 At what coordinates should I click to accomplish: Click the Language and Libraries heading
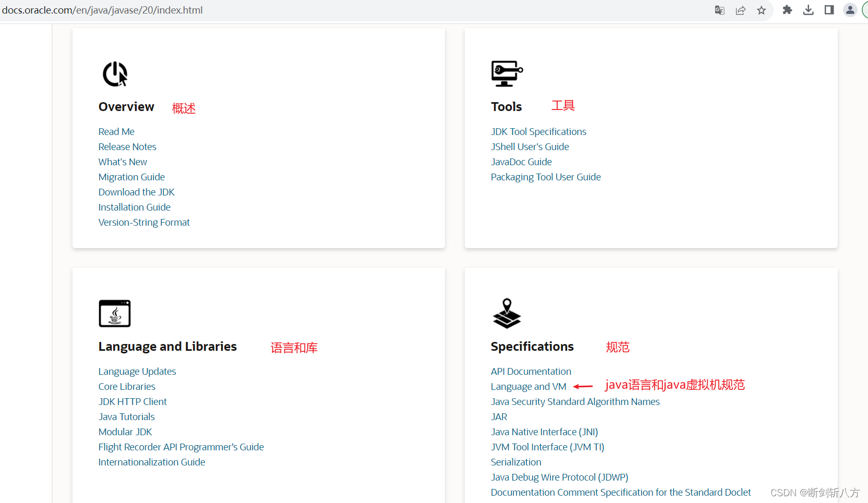tap(167, 347)
